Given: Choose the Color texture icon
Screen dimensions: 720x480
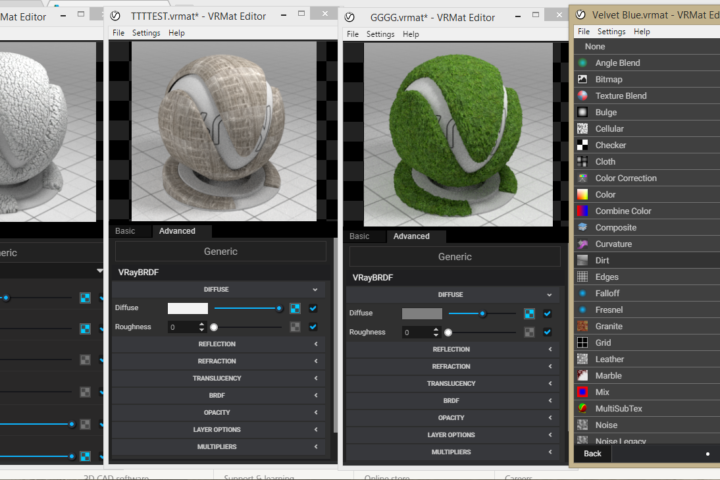Looking at the screenshot, I should [x=582, y=195].
